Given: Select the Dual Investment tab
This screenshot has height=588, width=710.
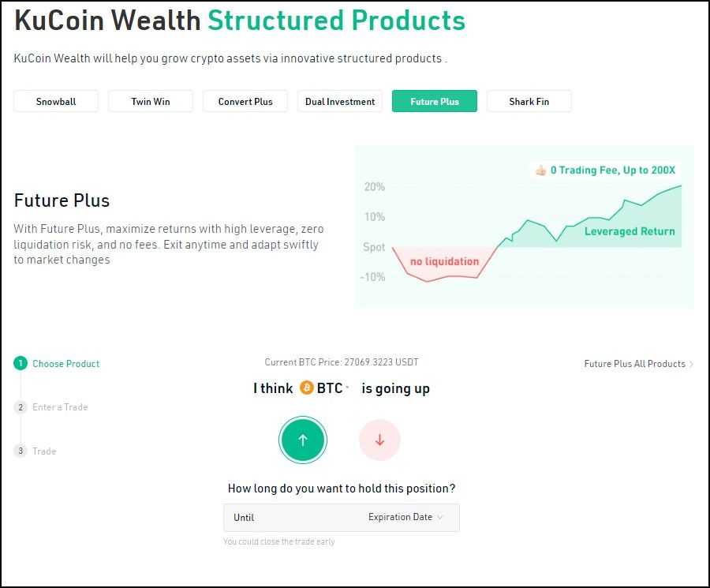Looking at the screenshot, I should [339, 101].
